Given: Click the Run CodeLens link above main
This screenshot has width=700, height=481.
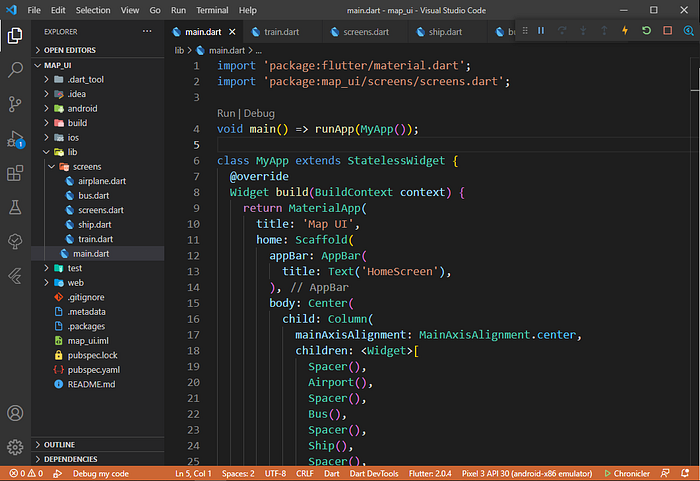Looking at the screenshot, I should 226,114.
